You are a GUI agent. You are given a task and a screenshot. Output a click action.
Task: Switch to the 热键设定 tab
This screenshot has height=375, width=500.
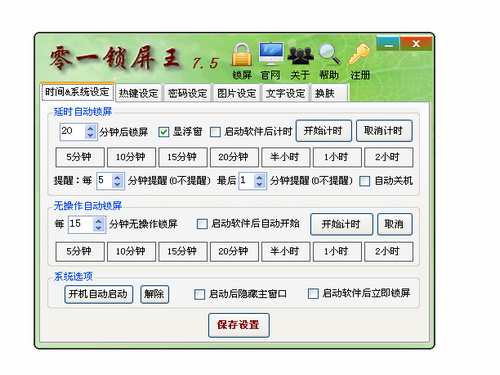click(x=138, y=93)
